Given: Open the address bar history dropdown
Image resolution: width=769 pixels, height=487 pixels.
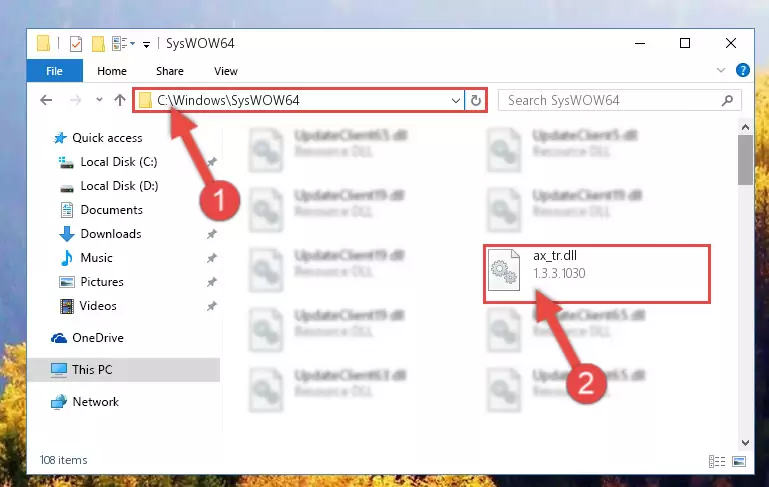Looking at the screenshot, I should pos(456,101).
